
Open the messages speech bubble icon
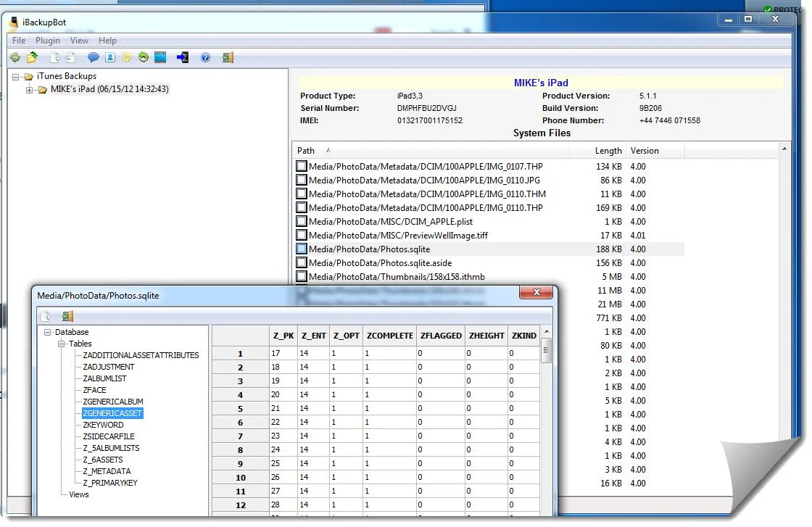click(94, 58)
